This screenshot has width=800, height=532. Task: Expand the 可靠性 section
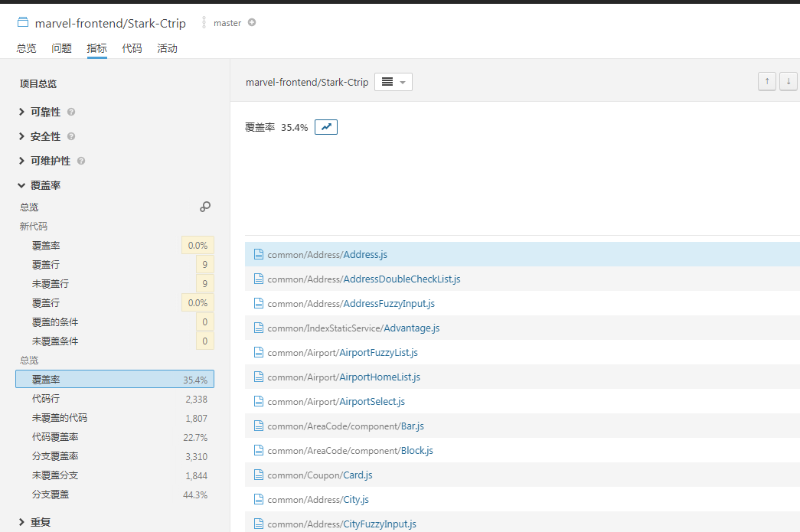45,113
